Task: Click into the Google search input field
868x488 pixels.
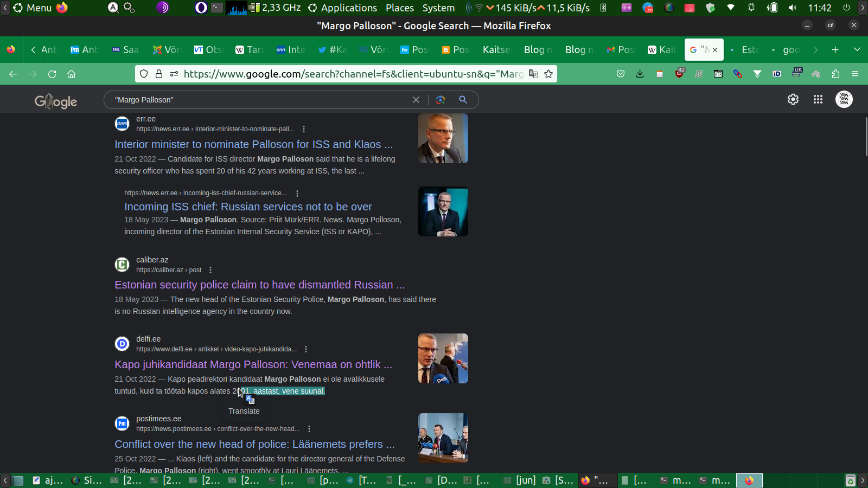Action: (260, 100)
